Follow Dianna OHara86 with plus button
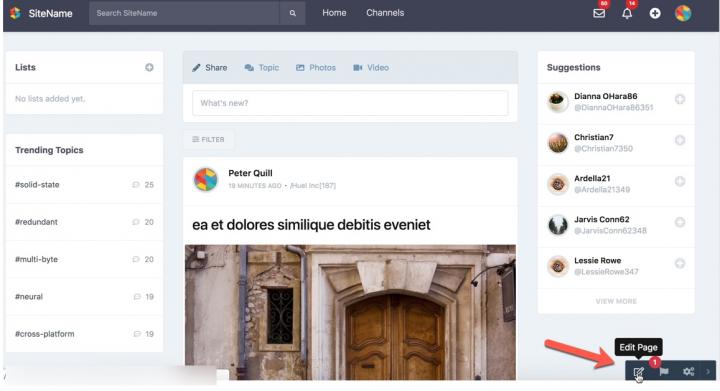The height and width of the screenshot is (391, 720). [680, 99]
